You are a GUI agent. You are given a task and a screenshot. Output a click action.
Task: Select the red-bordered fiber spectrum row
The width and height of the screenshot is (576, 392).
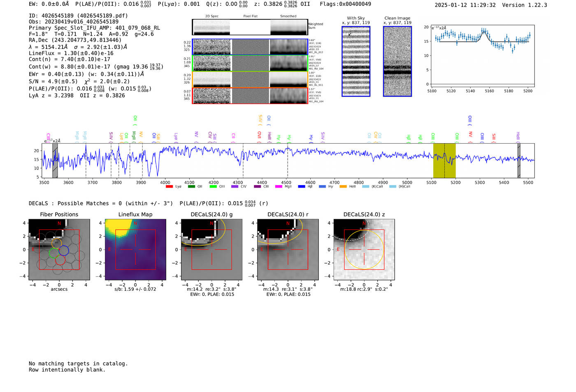(250, 96)
